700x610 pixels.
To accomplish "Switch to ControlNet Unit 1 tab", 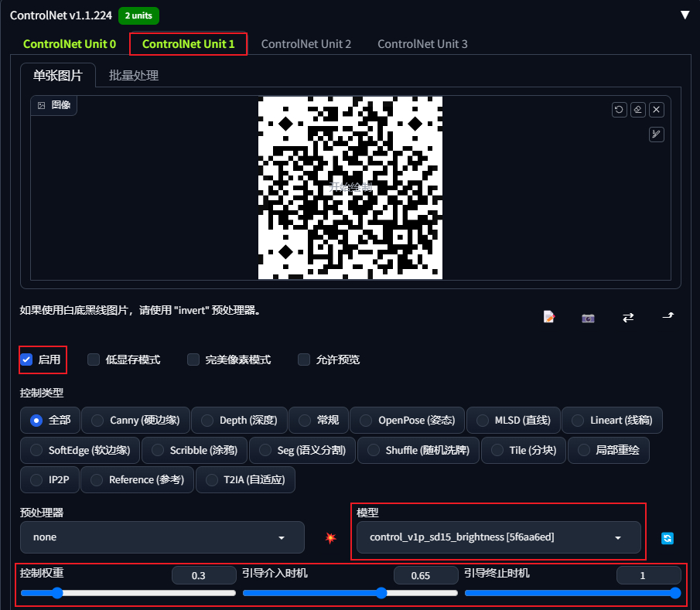I will click(x=189, y=44).
